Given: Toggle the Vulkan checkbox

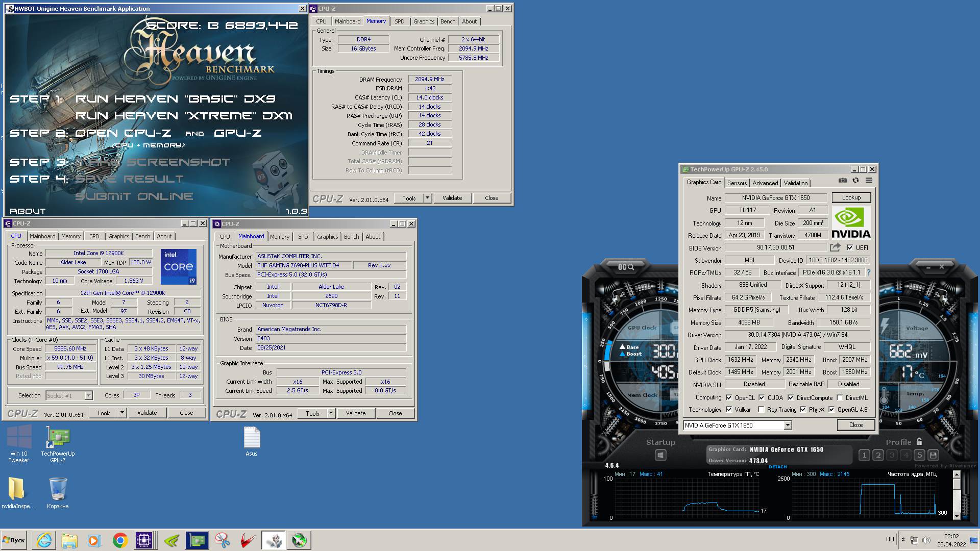Looking at the screenshot, I should (x=729, y=409).
